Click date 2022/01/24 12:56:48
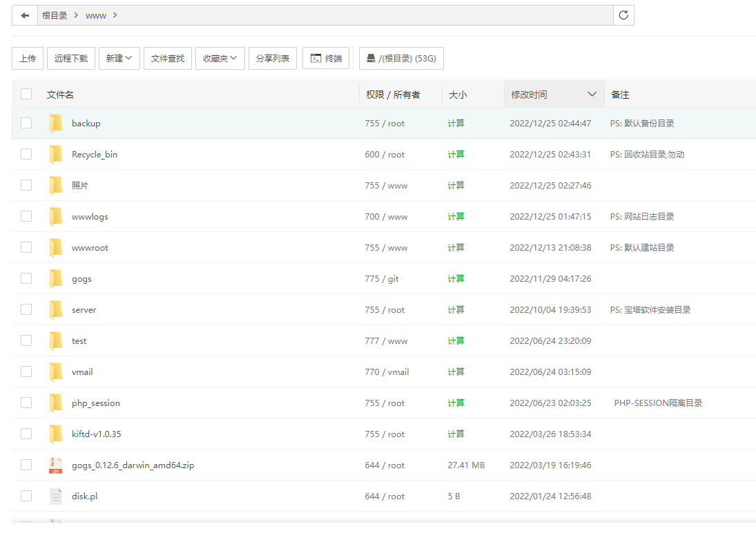756x540 pixels. coord(551,496)
